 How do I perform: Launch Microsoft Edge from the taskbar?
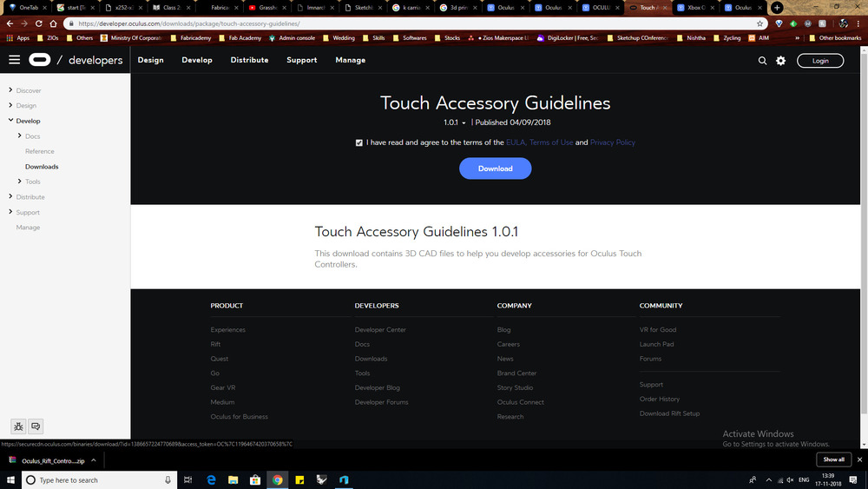pos(211,480)
